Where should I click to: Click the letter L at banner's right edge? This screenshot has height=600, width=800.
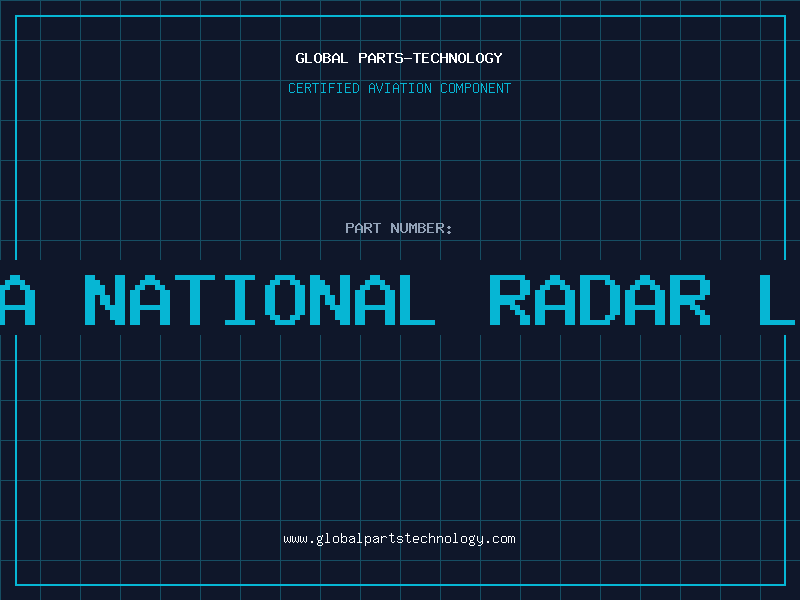(777, 300)
